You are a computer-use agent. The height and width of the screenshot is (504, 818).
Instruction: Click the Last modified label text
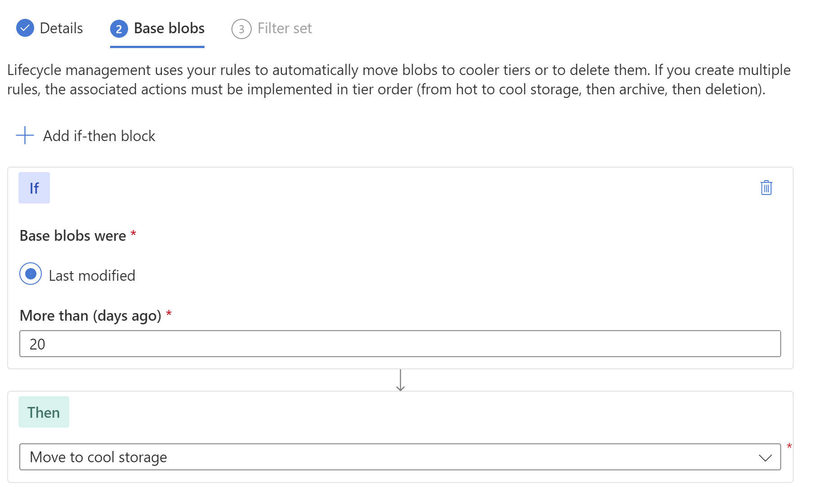[92, 275]
